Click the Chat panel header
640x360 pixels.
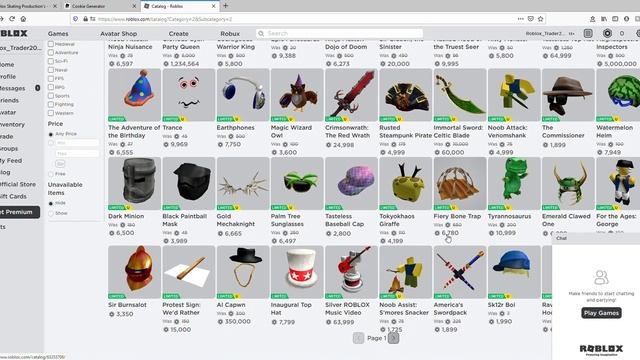tap(596, 238)
